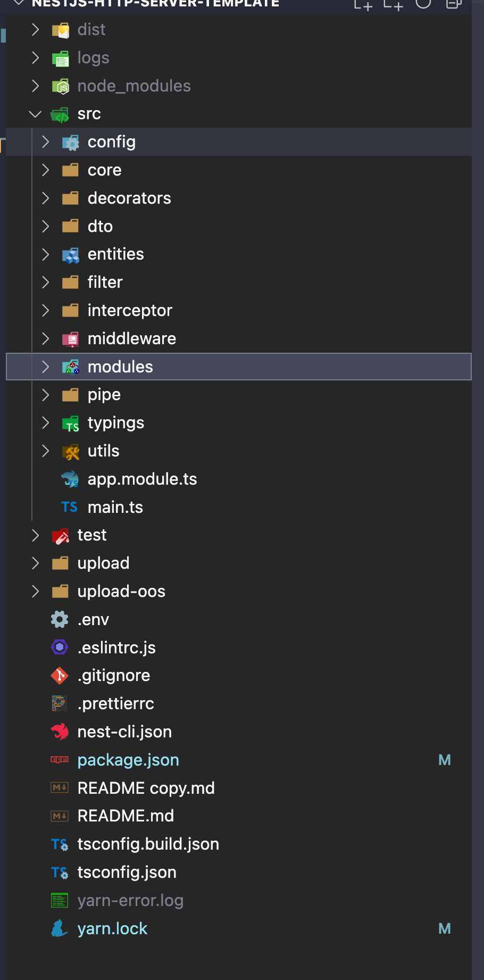
Task: Select the README copy.md file
Action: [x=146, y=788]
